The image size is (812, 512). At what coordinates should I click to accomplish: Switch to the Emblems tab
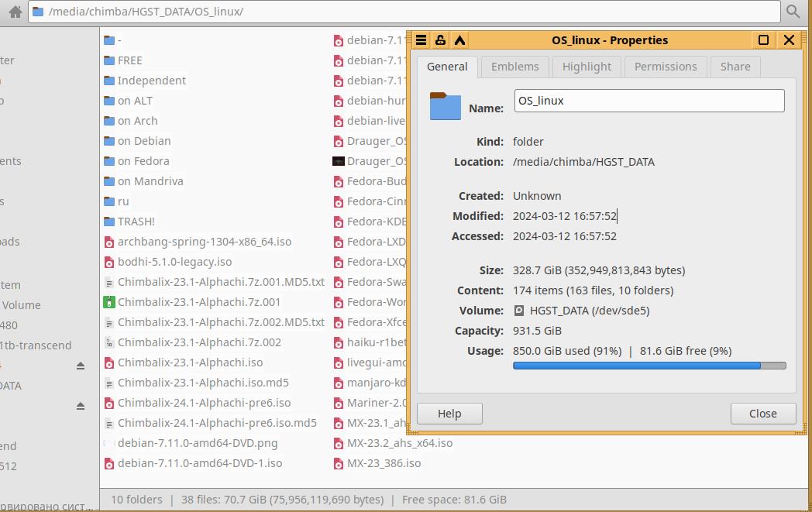click(514, 67)
